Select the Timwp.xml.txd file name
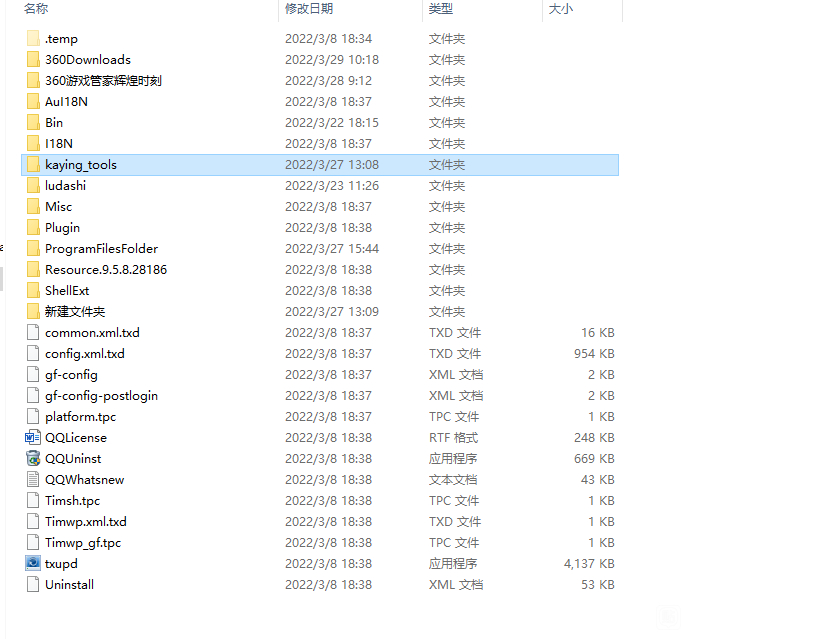The height and width of the screenshot is (639, 828). [86, 522]
